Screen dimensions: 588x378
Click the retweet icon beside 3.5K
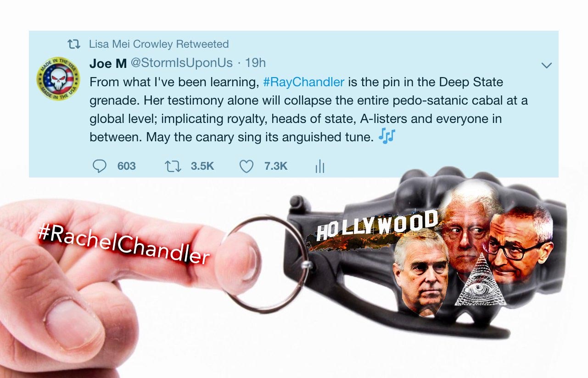pos(173,166)
